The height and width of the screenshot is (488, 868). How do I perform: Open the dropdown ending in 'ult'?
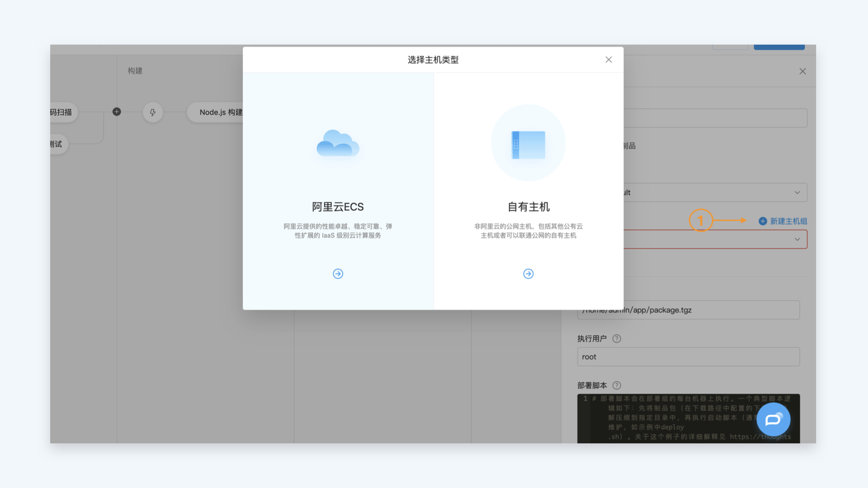click(715, 192)
